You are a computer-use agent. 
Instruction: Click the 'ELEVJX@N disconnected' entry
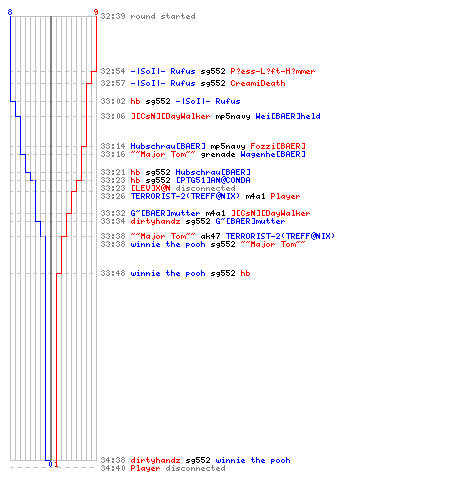(183, 188)
